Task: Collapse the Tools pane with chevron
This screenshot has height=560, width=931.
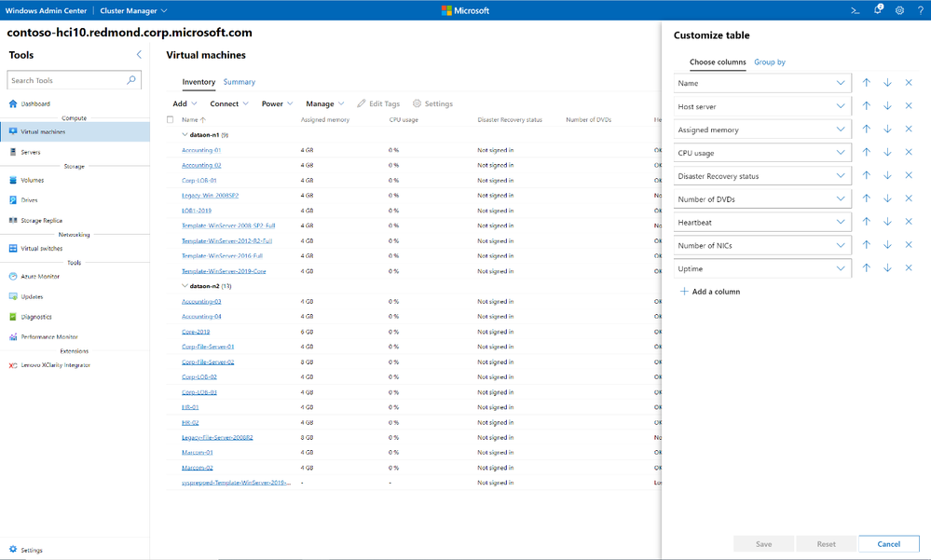Action: (x=139, y=55)
